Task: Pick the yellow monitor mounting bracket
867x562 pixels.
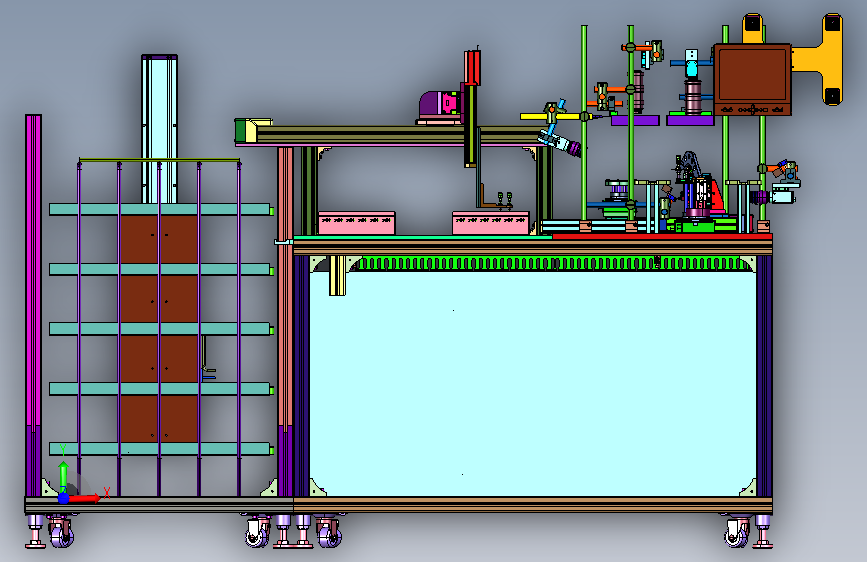Action: [x=816, y=59]
